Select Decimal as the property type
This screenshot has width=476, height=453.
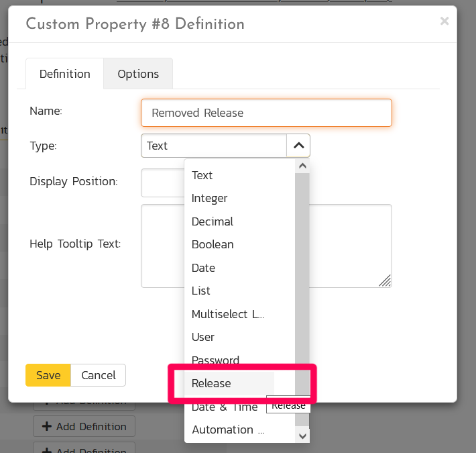click(x=212, y=221)
